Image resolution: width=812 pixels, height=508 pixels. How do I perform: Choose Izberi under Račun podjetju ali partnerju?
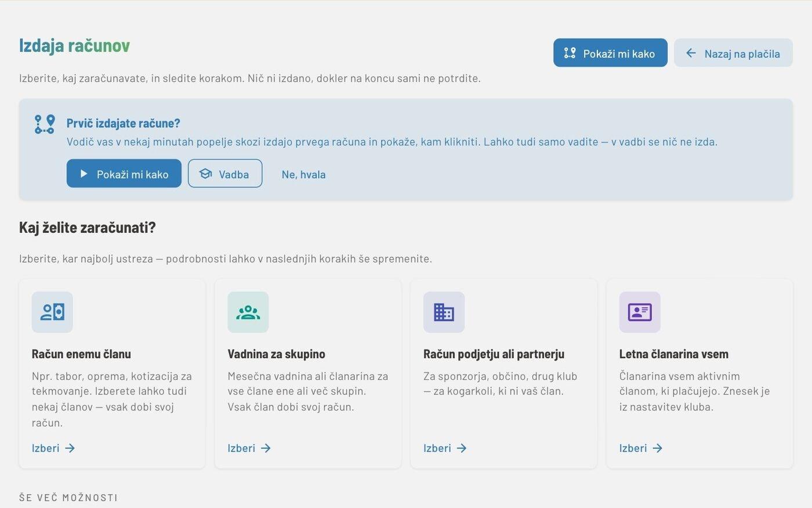click(x=445, y=448)
